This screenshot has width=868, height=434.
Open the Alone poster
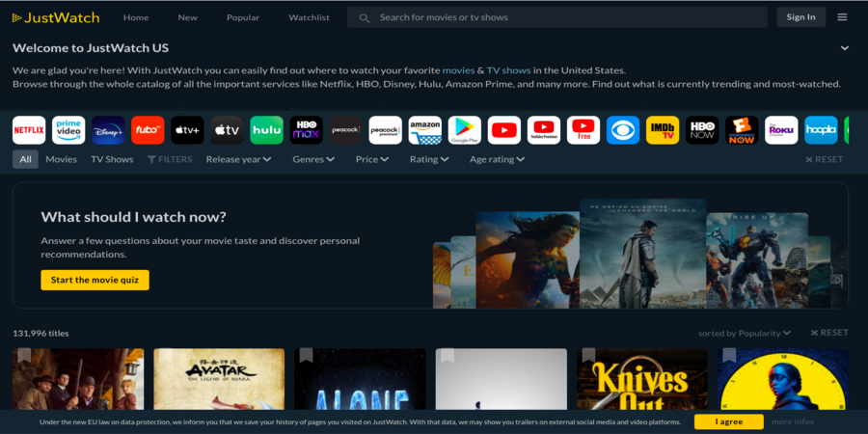pos(360,379)
